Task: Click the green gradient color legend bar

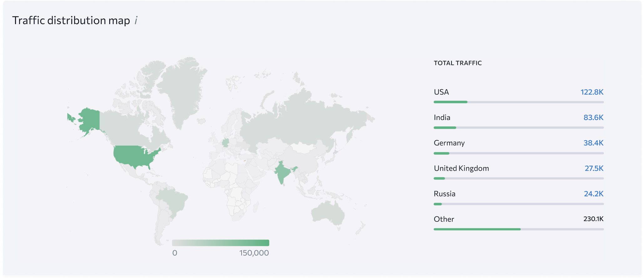Action: [221, 243]
